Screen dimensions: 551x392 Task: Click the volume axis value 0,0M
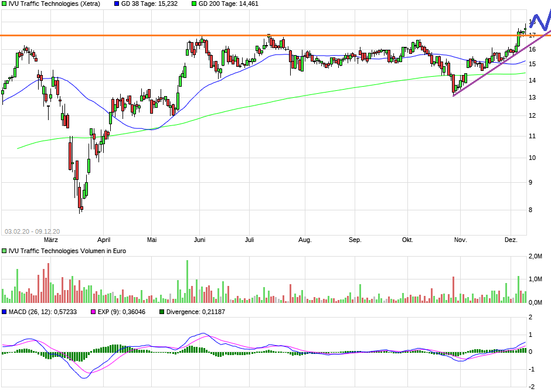pyautogui.click(x=536, y=302)
